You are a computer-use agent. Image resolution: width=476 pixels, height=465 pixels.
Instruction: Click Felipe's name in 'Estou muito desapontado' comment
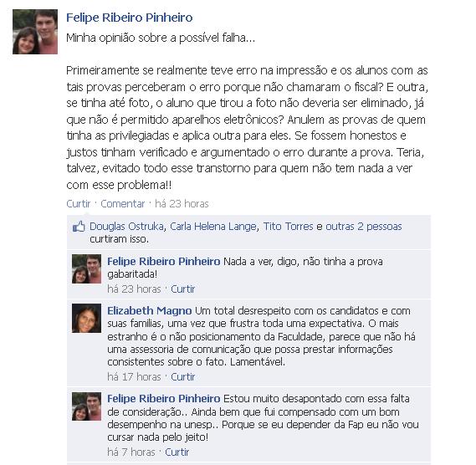coord(164,399)
